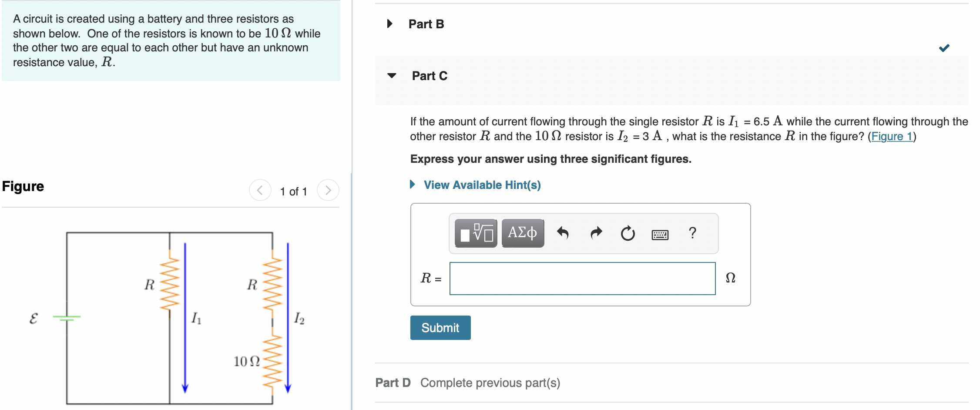Reset the answer using the circular reset icon
The width and height of the screenshot is (980, 410).
point(628,233)
